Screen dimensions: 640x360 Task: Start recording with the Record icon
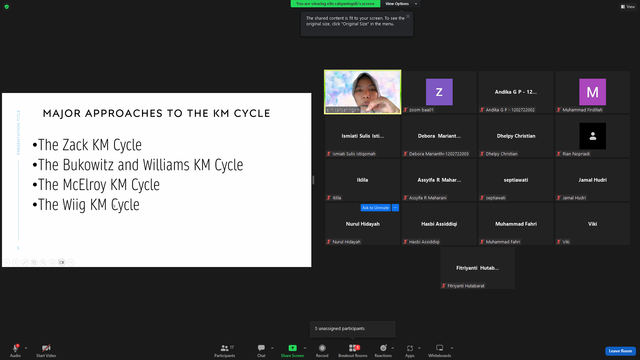pyautogui.click(x=322, y=348)
